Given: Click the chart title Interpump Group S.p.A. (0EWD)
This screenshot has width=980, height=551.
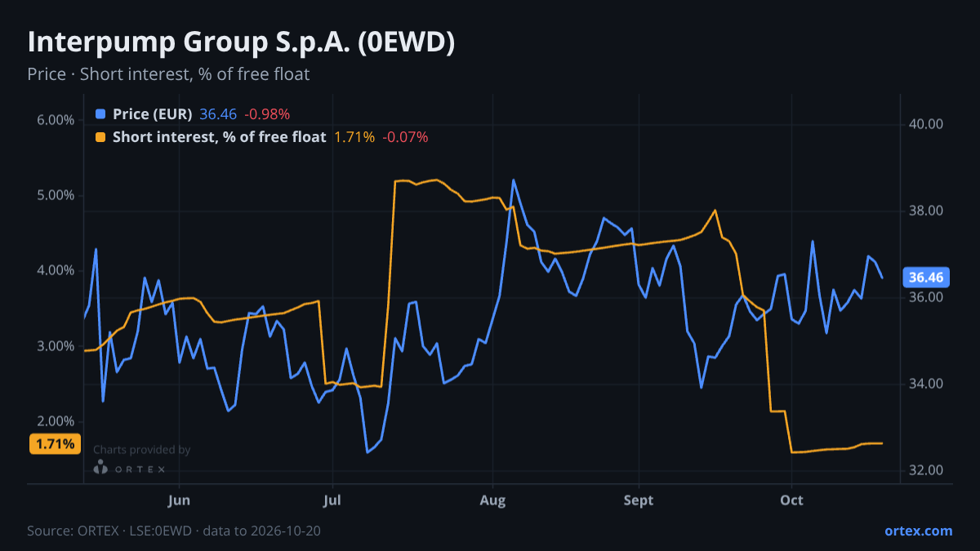Looking at the screenshot, I should pos(241,42).
